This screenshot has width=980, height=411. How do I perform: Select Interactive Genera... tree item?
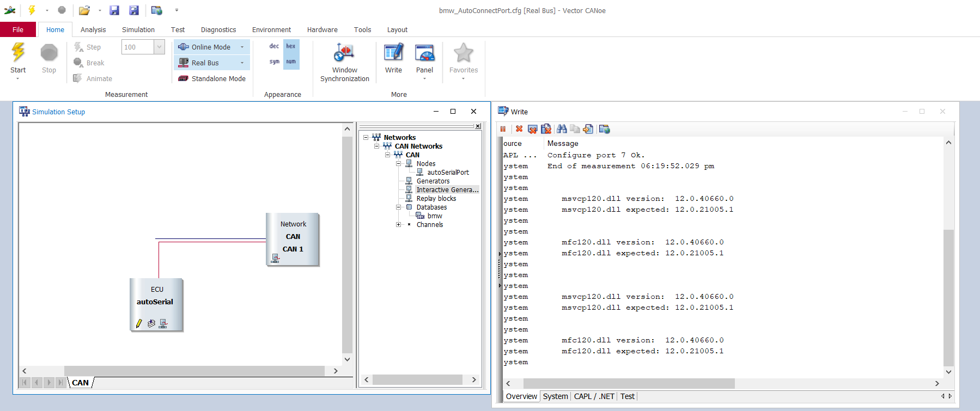447,190
